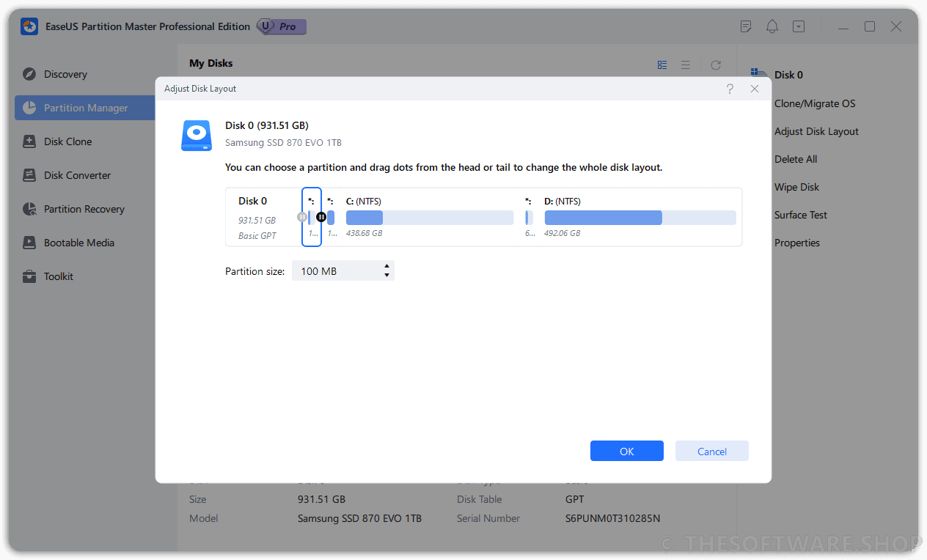Click the Disk 0 icon in right panel
Screen dimensions: 927x560
click(760, 74)
